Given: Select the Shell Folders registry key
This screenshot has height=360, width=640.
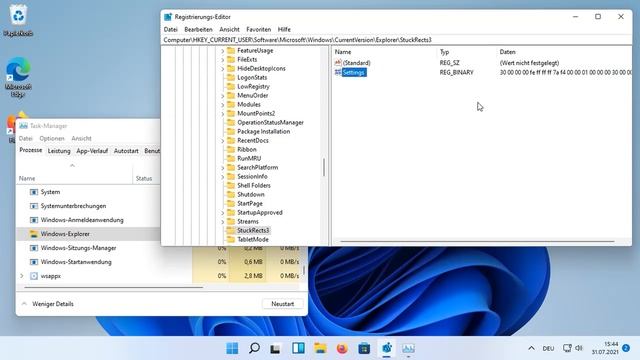Looking at the screenshot, I should click(x=254, y=185).
